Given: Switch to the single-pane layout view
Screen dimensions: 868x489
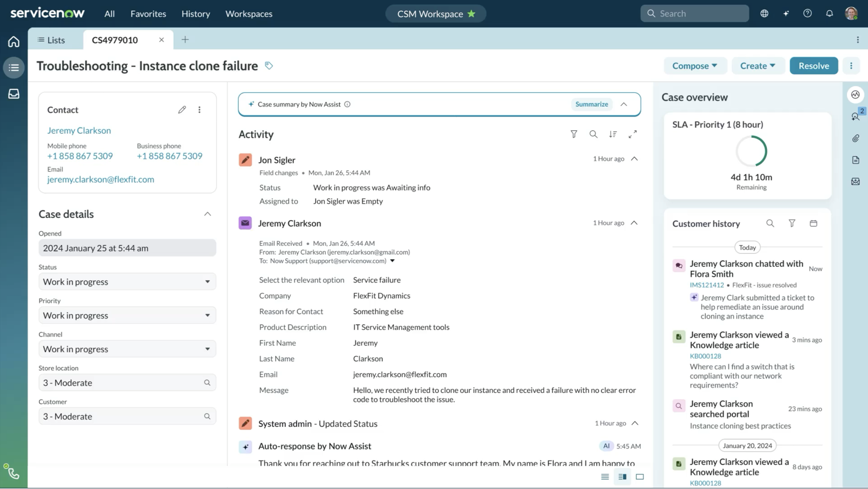Looking at the screenshot, I should point(640,477).
